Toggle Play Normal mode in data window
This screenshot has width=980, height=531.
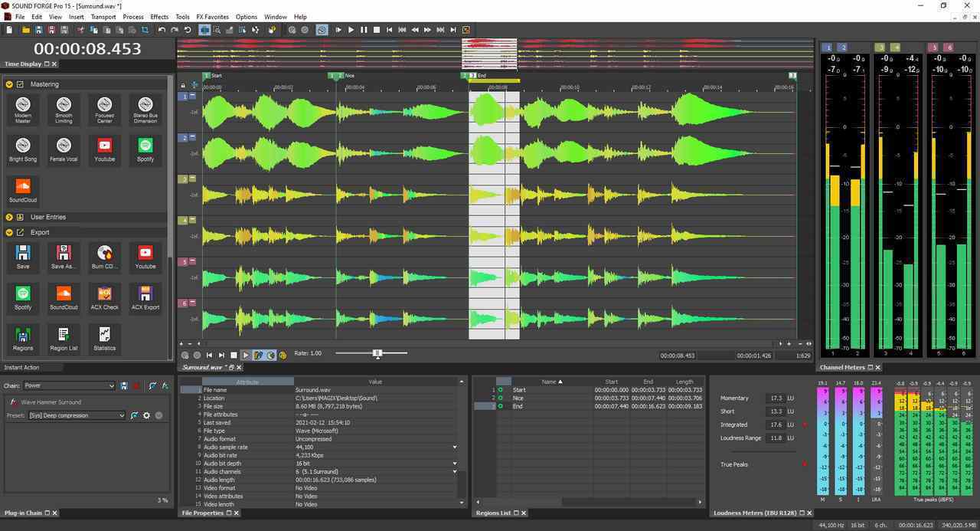tap(246, 355)
